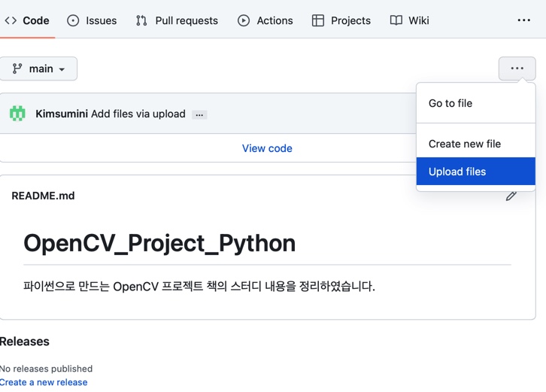Open the repository nav overflow menu
546x392 pixels.
[x=524, y=20]
